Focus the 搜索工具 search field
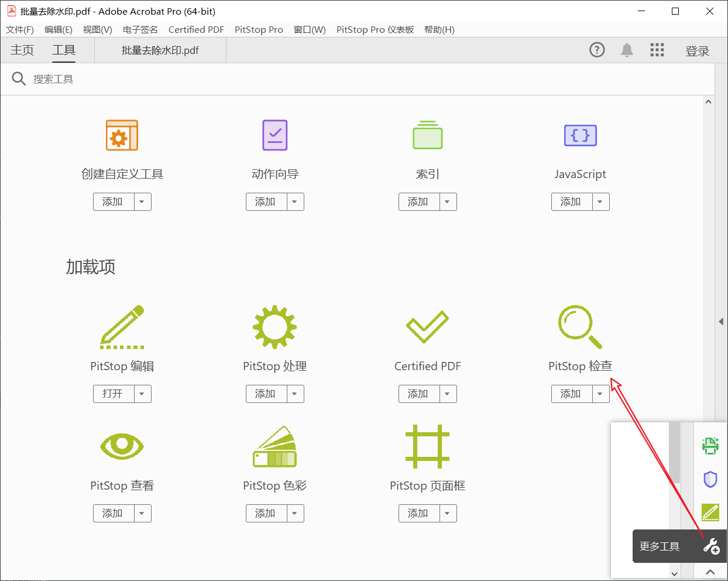This screenshot has width=728, height=581. click(x=357, y=79)
